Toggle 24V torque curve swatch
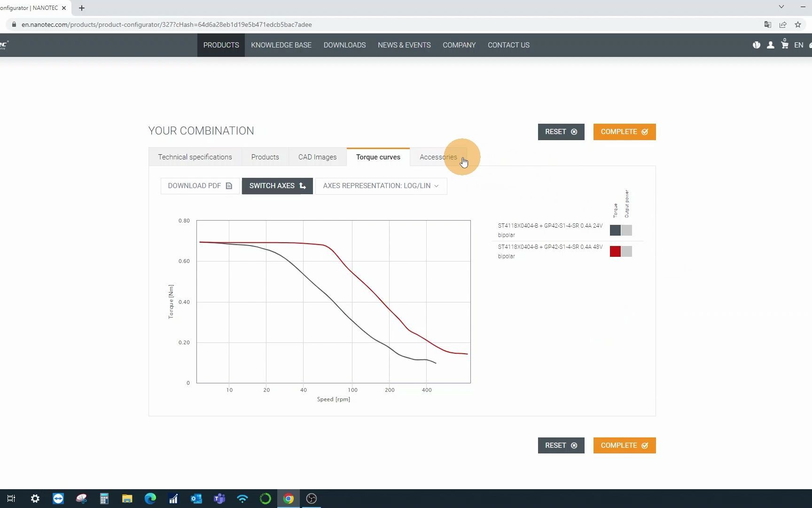This screenshot has width=812, height=508. click(x=615, y=230)
